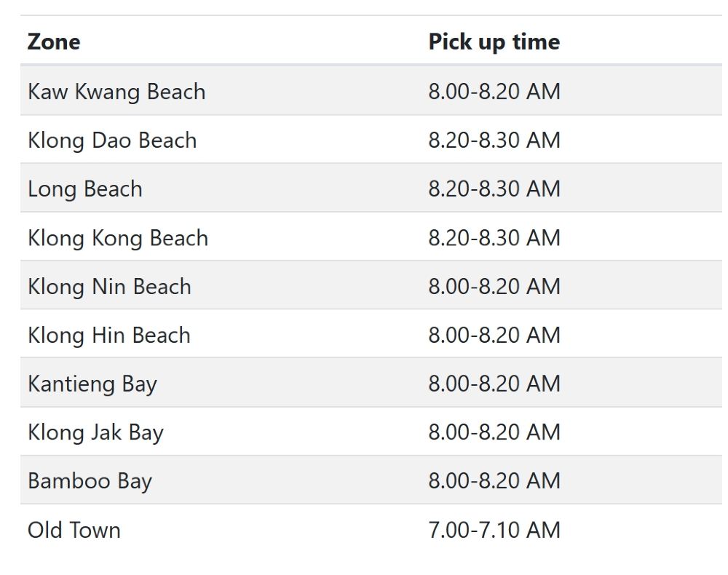Viewport: 728px width, 575px height.
Task: Click the 7.00-7.10 AM pick up time
Action: pos(494,530)
